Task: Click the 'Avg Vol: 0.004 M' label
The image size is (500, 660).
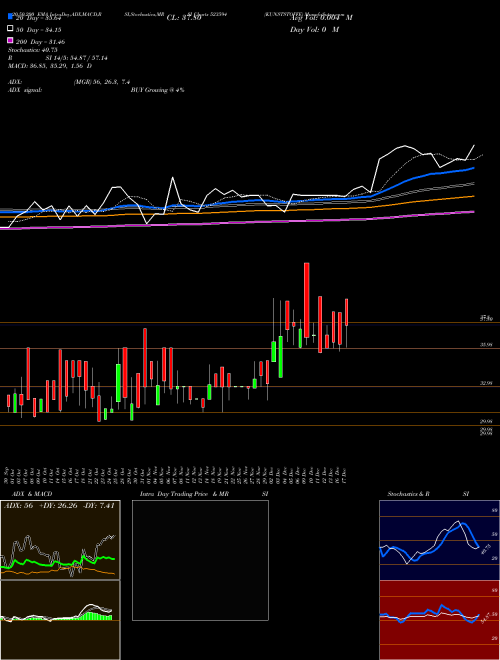Action: (321, 18)
